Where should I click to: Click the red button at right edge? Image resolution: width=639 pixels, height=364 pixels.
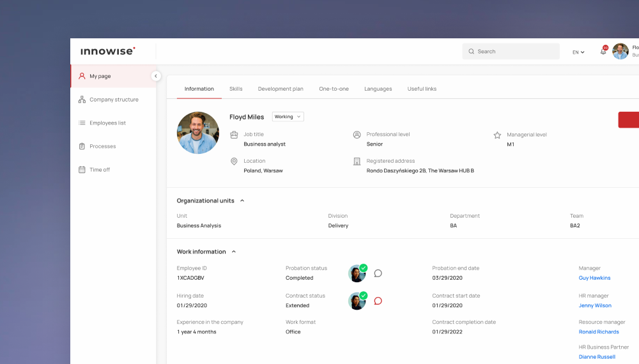pyautogui.click(x=628, y=119)
